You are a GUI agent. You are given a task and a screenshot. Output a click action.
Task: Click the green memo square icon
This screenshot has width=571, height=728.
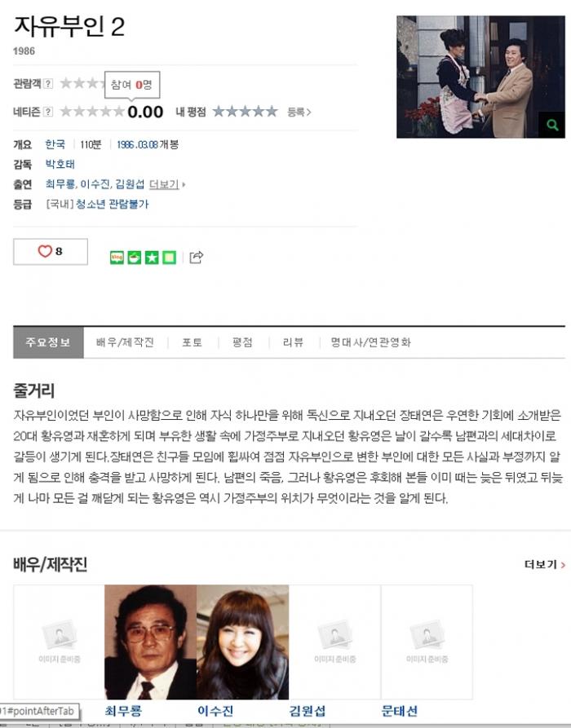coord(170,258)
